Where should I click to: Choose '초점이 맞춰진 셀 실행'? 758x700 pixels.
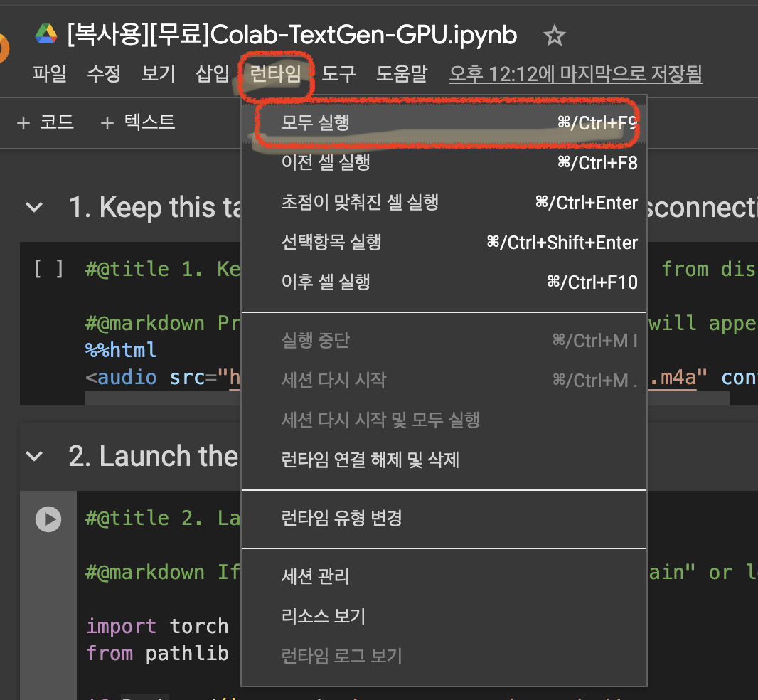coord(444,203)
